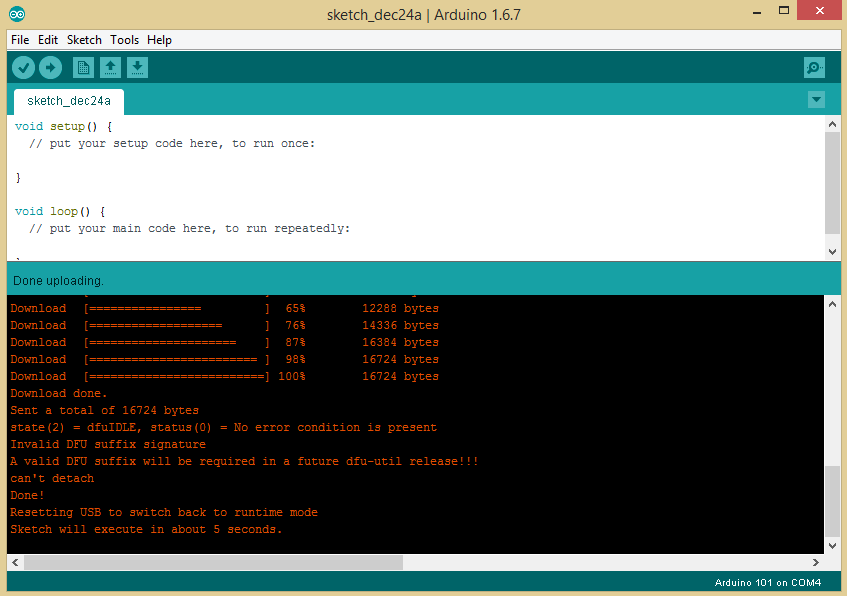The image size is (847, 596).
Task: Click 'Sent a total of 16724 bytes' line
Action: [104, 411]
